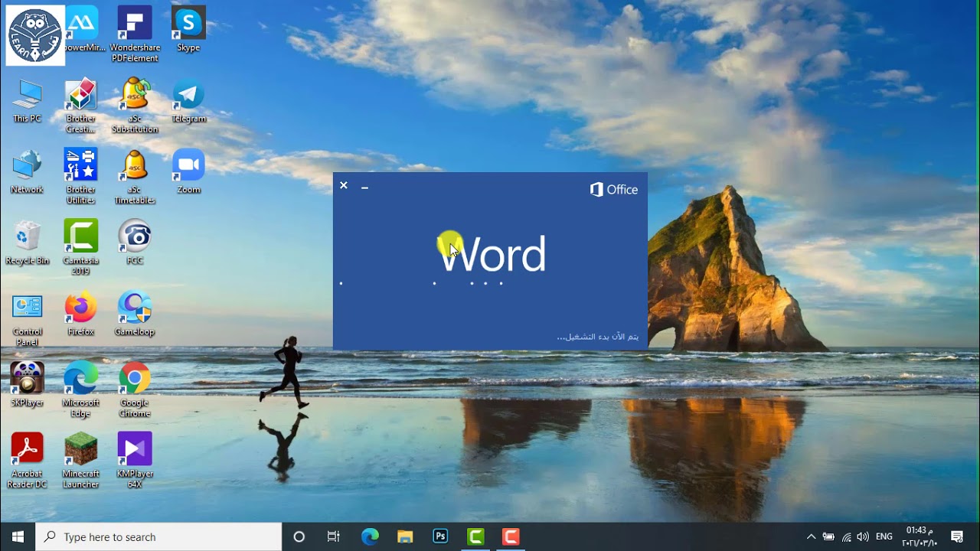Select the Zoom desktop shortcut

[188, 172]
